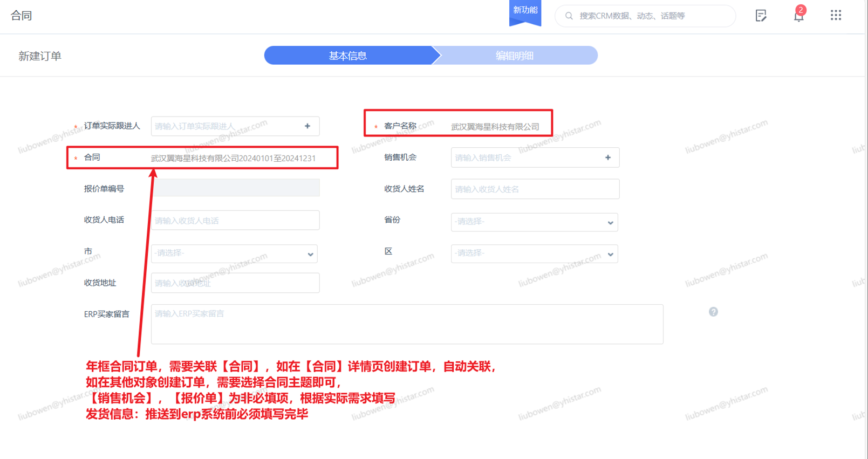Click the 收货人姓名 input field
The height and width of the screenshot is (459, 868).
coord(535,189)
